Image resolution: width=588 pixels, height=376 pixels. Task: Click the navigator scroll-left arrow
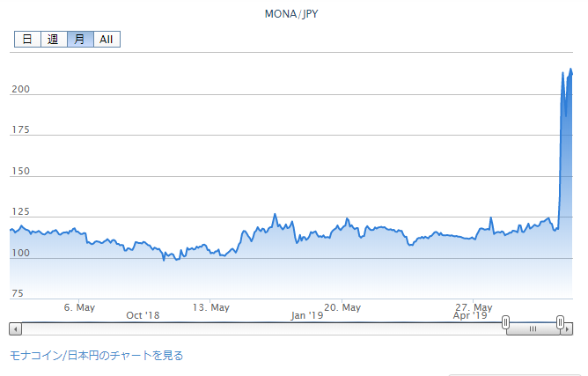tap(15, 329)
